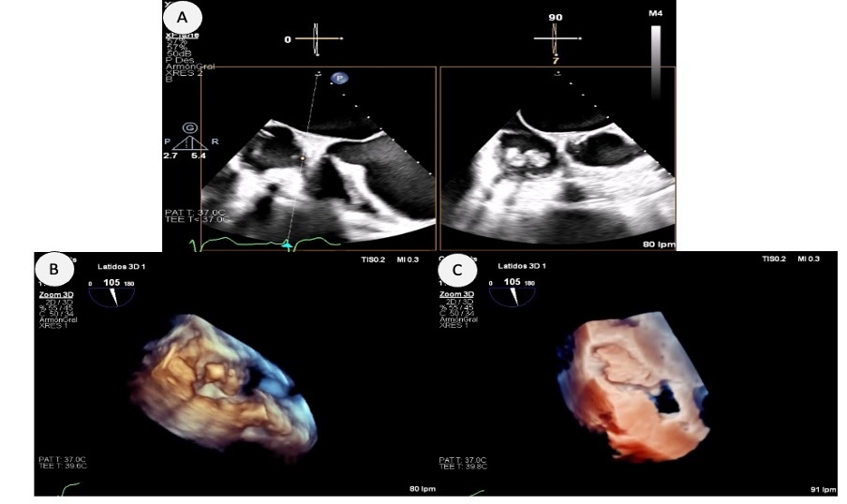Click MI 0.3 readout in panel B
Screen dimensions: 847x504
408,259
